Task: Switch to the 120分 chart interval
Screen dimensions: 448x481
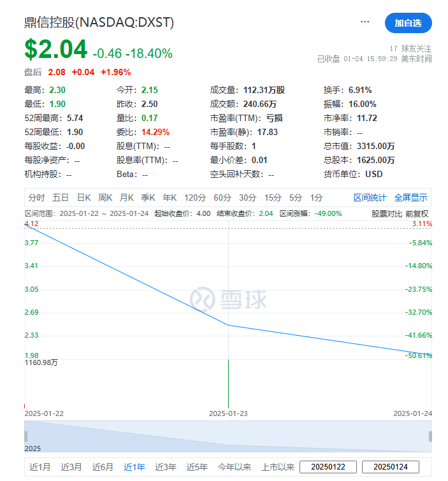Action: pyautogui.click(x=195, y=197)
